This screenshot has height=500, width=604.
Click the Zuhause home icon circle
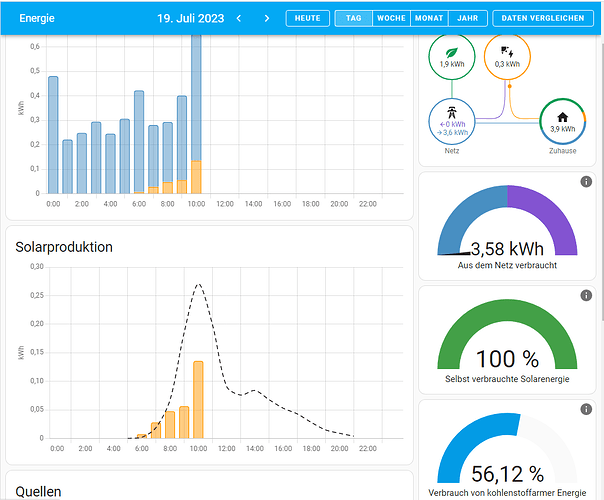[x=562, y=119]
